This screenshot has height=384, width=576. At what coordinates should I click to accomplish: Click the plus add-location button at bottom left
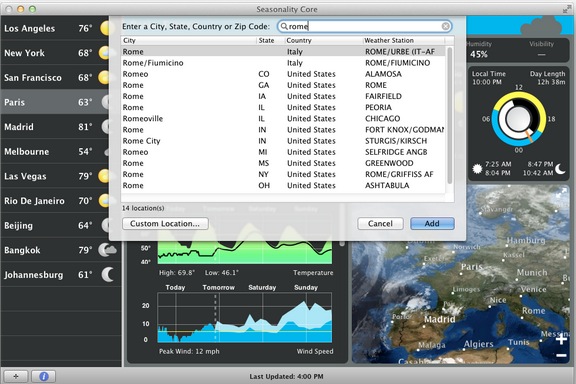click(15, 376)
